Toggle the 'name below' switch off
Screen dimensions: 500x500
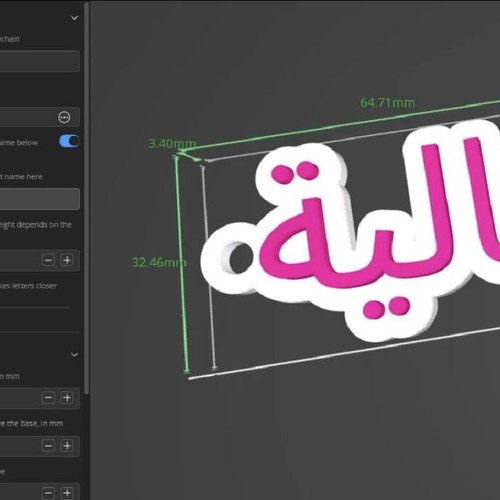coord(69,141)
